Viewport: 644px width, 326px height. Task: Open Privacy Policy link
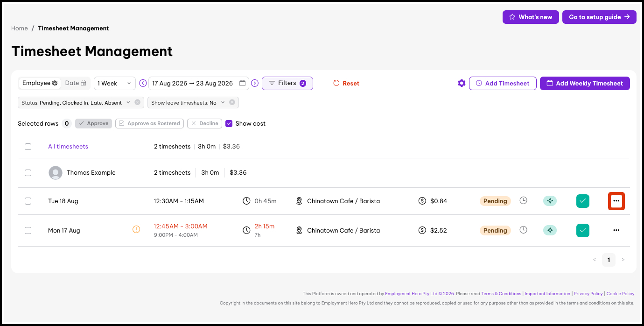coord(588,294)
